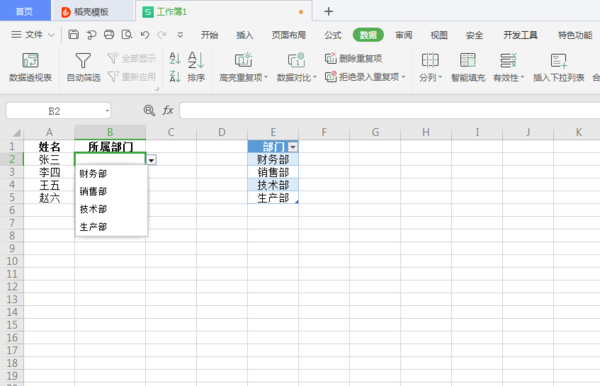Click the Name Box showing B2
The height and width of the screenshot is (386, 600).
coord(54,111)
